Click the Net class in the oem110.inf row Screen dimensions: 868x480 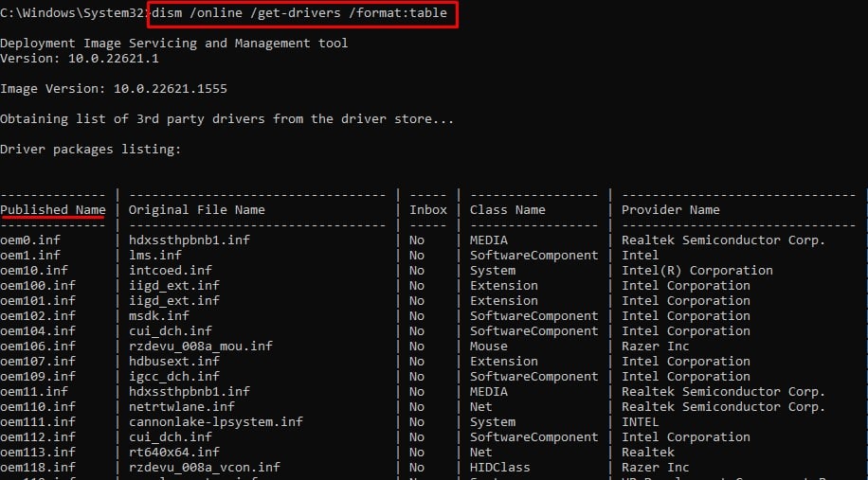(x=481, y=407)
